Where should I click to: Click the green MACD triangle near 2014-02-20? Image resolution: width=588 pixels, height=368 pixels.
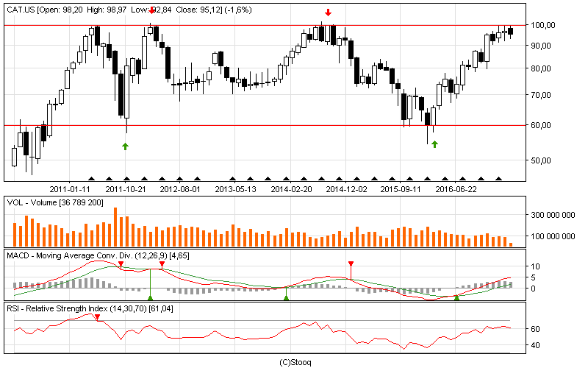(x=286, y=298)
